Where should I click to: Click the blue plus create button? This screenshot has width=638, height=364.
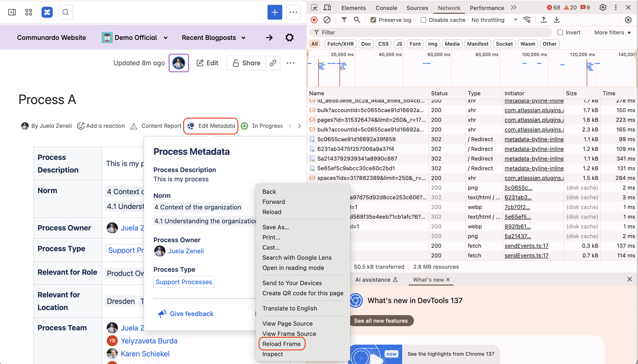[275, 12]
